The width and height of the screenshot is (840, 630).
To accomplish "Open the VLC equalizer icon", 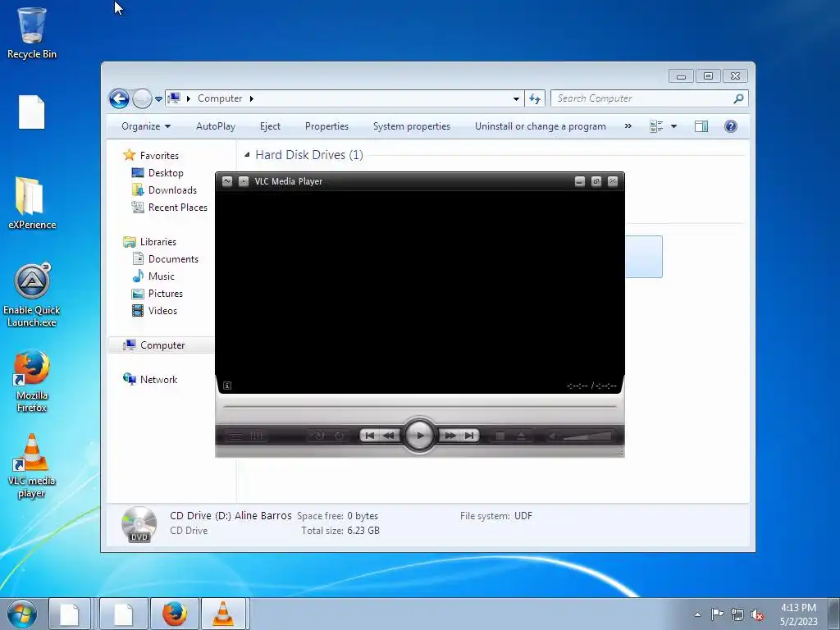I will point(257,436).
